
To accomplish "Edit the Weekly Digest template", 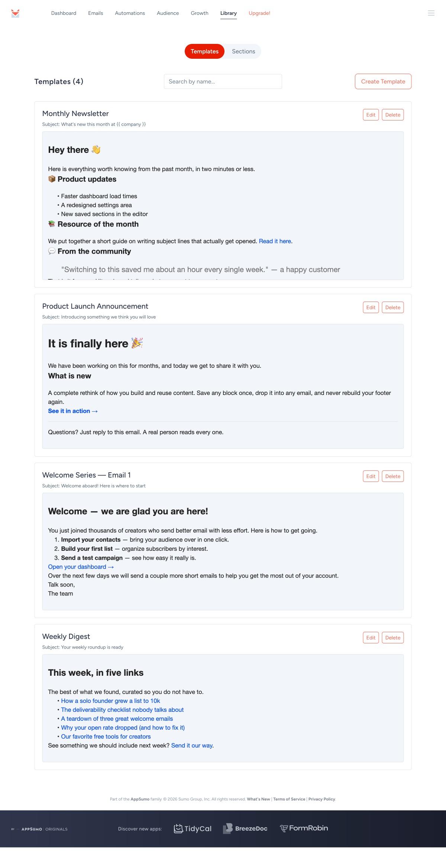I will click(x=371, y=638).
